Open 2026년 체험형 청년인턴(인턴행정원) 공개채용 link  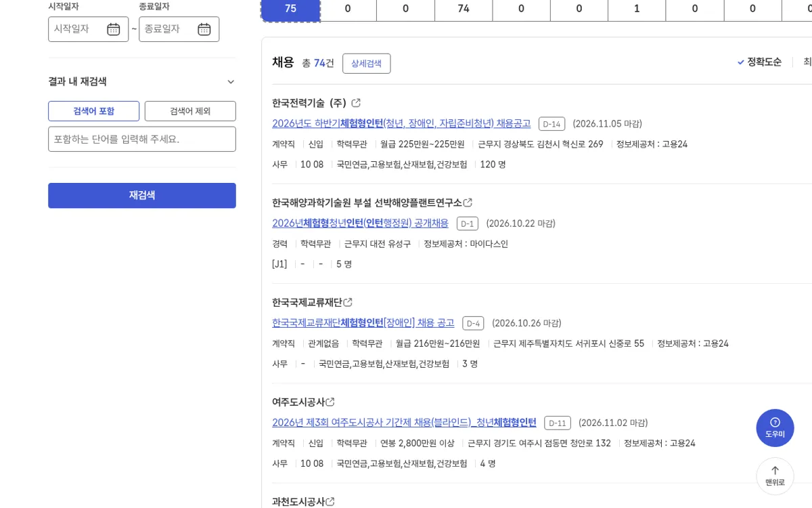(360, 223)
